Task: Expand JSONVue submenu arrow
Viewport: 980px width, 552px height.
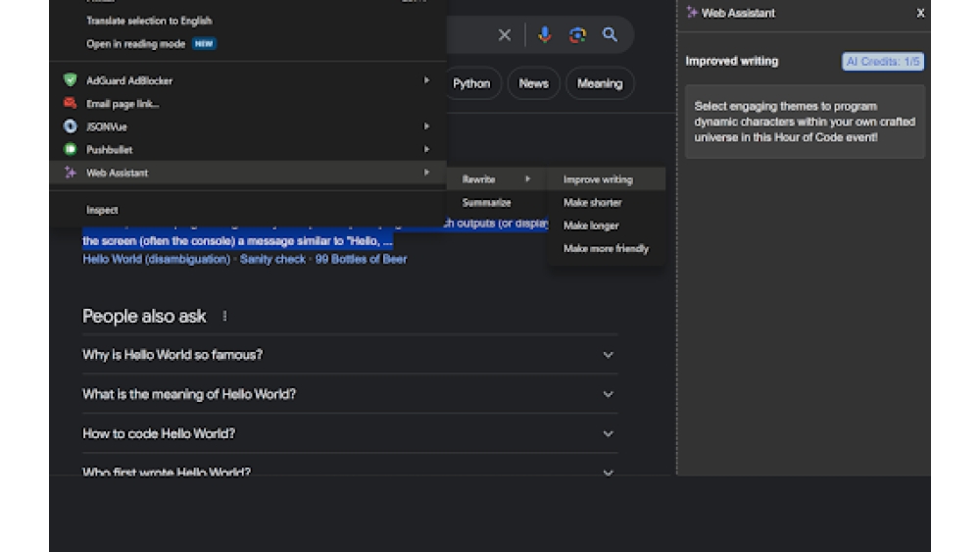Action: point(426,126)
